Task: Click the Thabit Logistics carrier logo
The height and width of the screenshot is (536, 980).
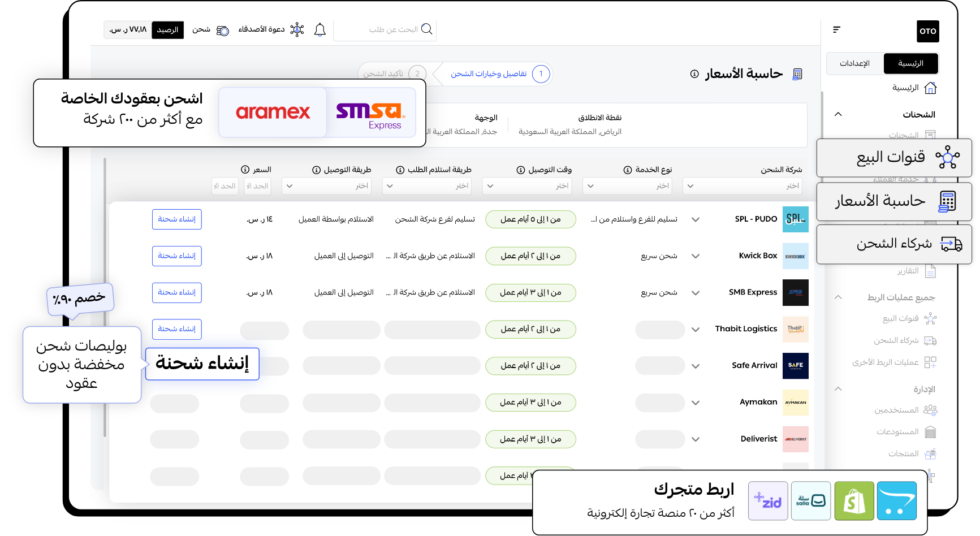Action: [x=795, y=329]
